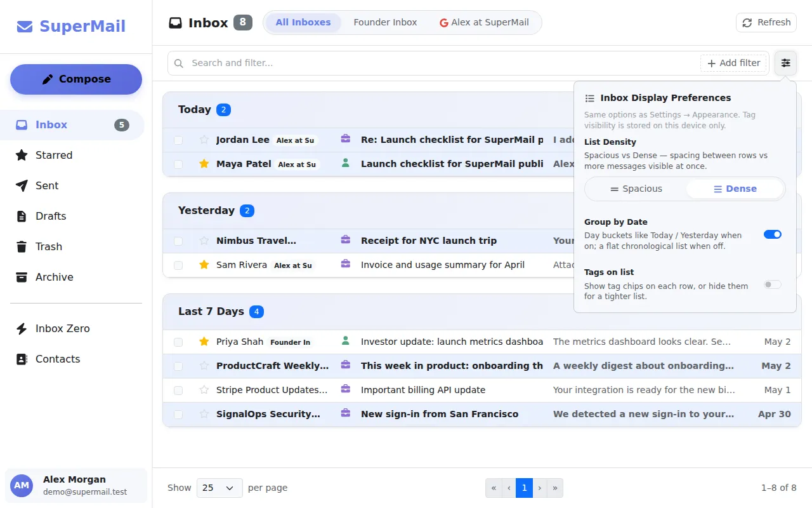Select the Stripe Product Updates checkbox
Screen dimensions: 812x508
coord(178,390)
